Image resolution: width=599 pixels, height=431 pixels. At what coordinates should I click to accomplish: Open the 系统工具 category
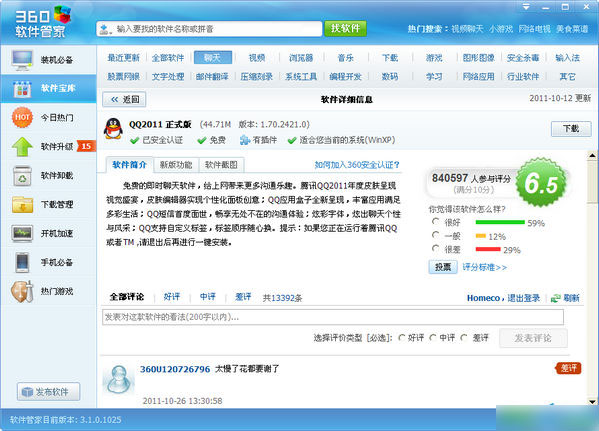[301, 77]
